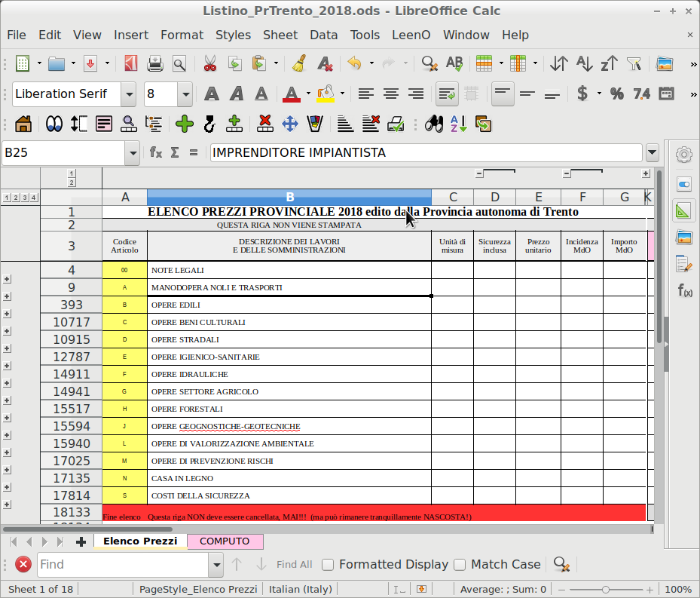Open Find & Replace toolbar icon

(429, 63)
